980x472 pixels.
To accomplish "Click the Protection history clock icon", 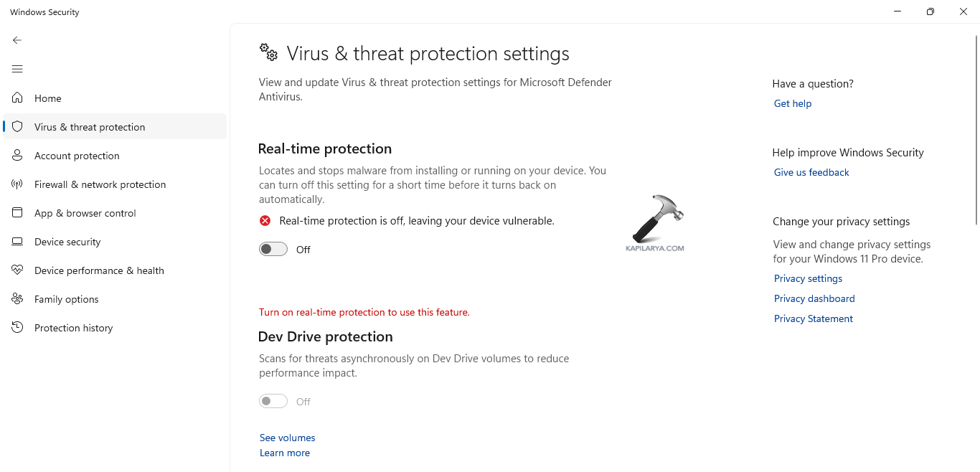I will (17, 328).
